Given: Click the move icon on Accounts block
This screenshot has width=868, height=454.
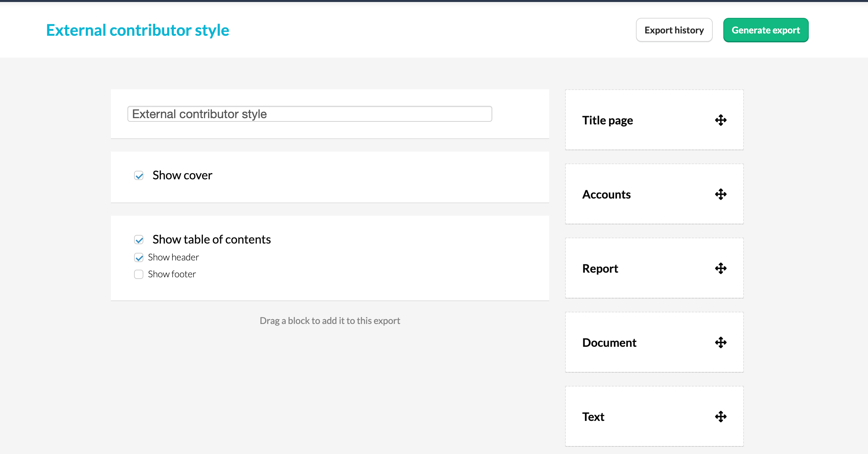Looking at the screenshot, I should coord(721,194).
